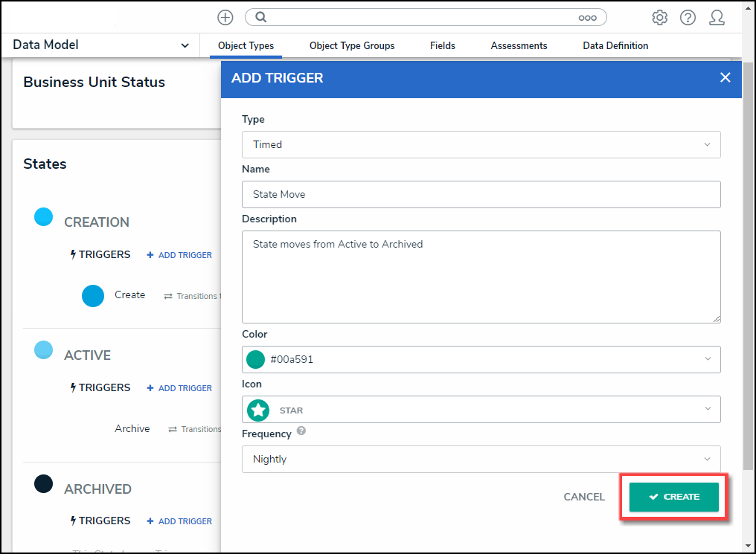Click Cancel in the Add Trigger form

click(584, 497)
